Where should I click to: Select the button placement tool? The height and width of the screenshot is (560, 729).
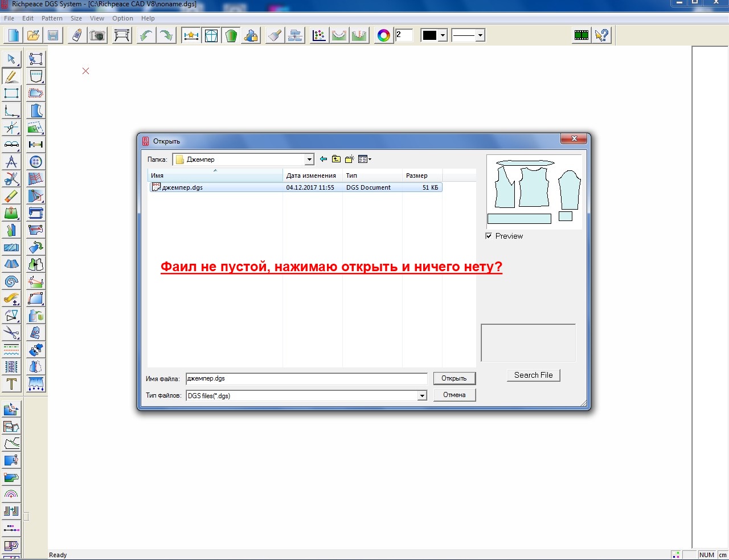[35, 161]
